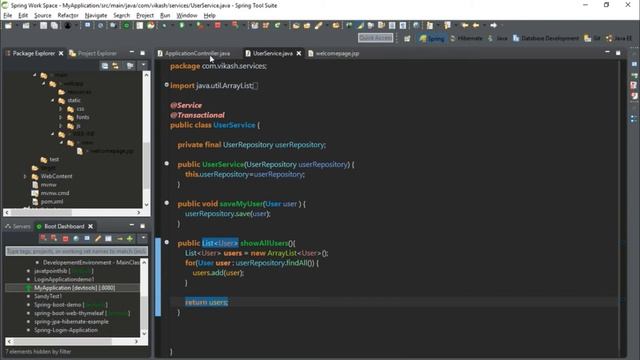The image size is (640, 360).
Task: Toggle Link with Editor in Package Explorer
Action: pyautogui.click(x=116, y=66)
